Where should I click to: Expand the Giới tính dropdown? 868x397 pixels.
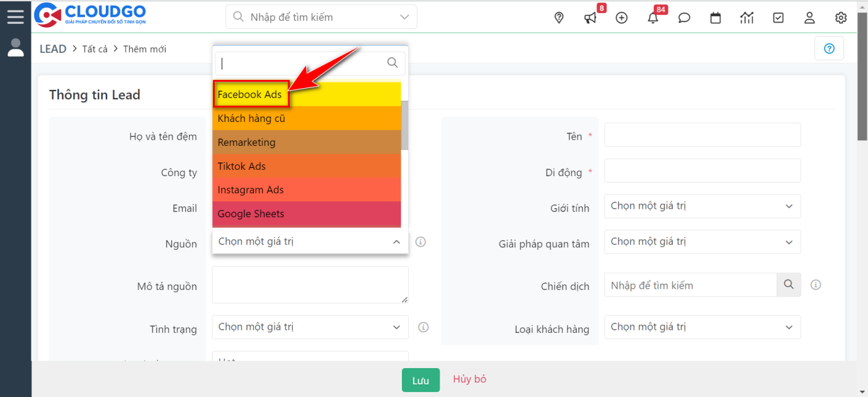pyautogui.click(x=702, y=206)
